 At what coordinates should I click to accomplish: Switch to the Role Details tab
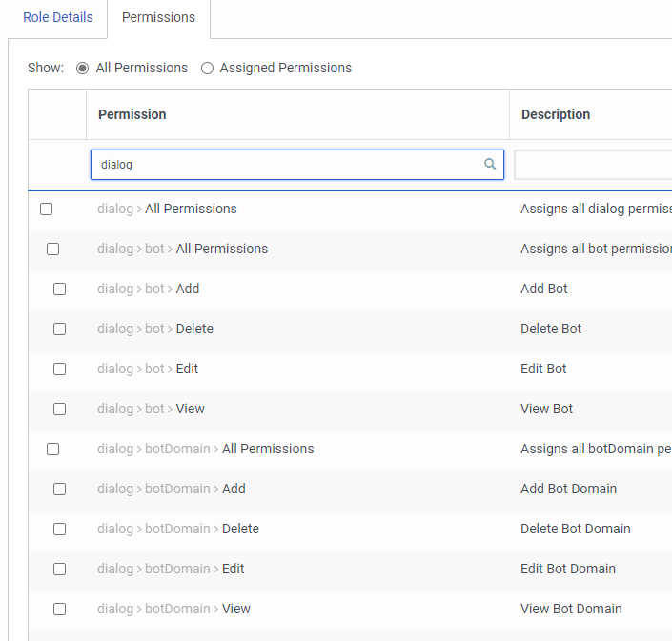click(58, 18)
